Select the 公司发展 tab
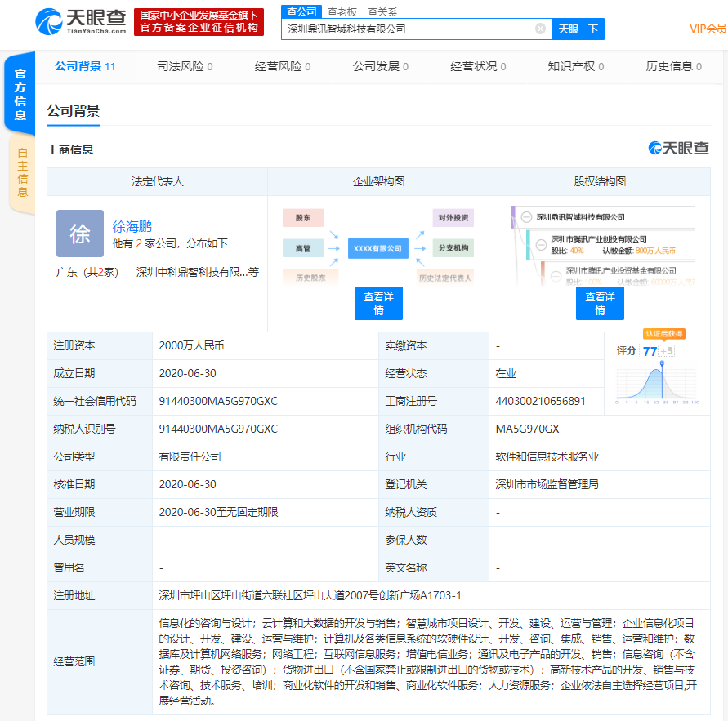 380,66
